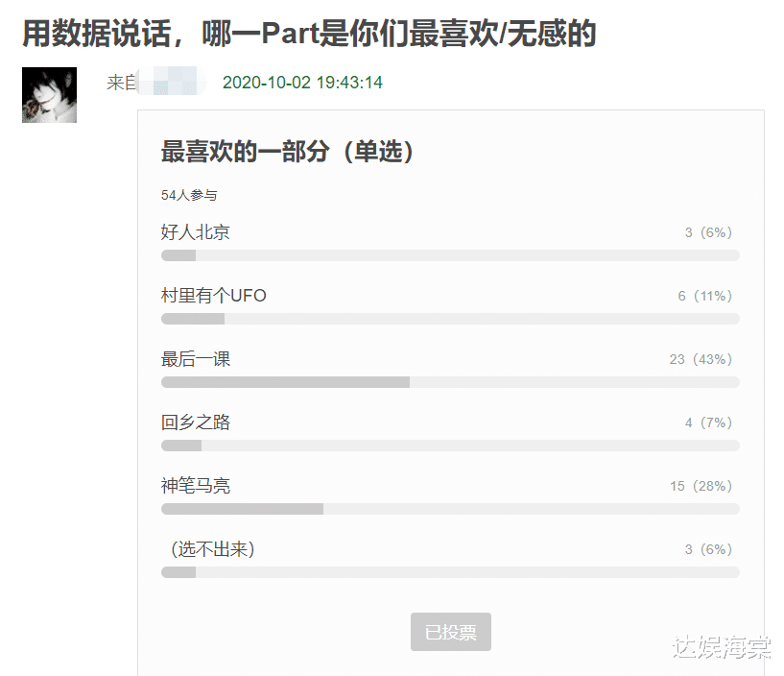Pick the 神笔马亮 option label
This screenshot has width=784, height=676.
coord(196,486)
